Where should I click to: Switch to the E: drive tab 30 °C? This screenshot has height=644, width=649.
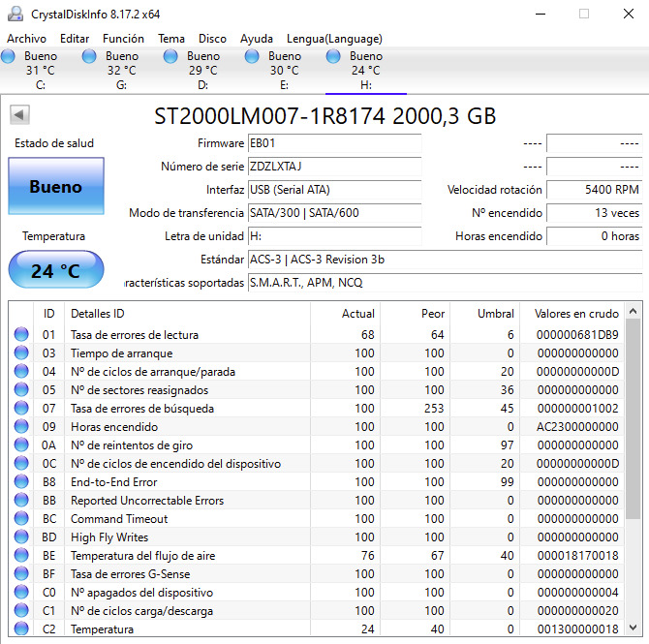[284, 71]
